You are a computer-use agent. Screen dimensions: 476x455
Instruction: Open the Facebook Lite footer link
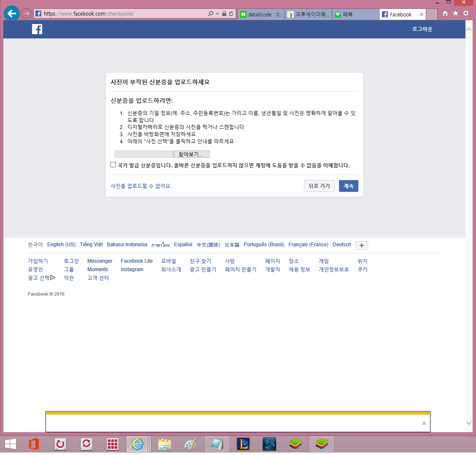click(x=137, y=261)
